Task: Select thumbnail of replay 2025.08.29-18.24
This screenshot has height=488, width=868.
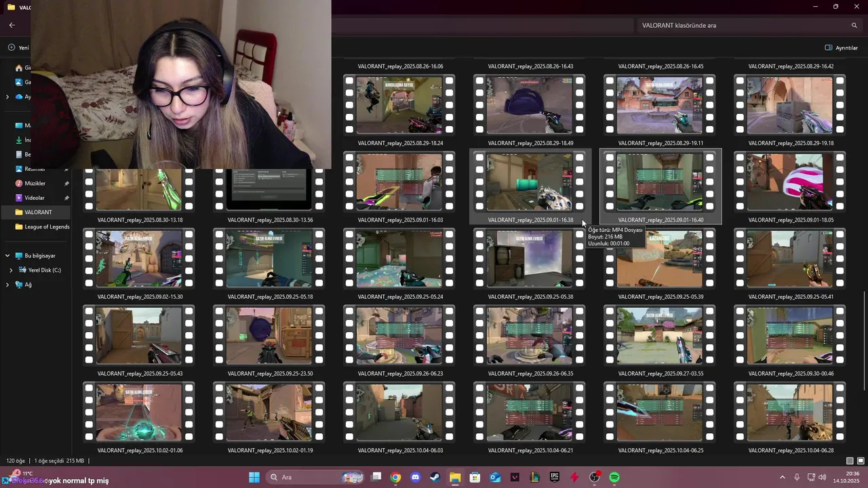Action: pos(399,104)
